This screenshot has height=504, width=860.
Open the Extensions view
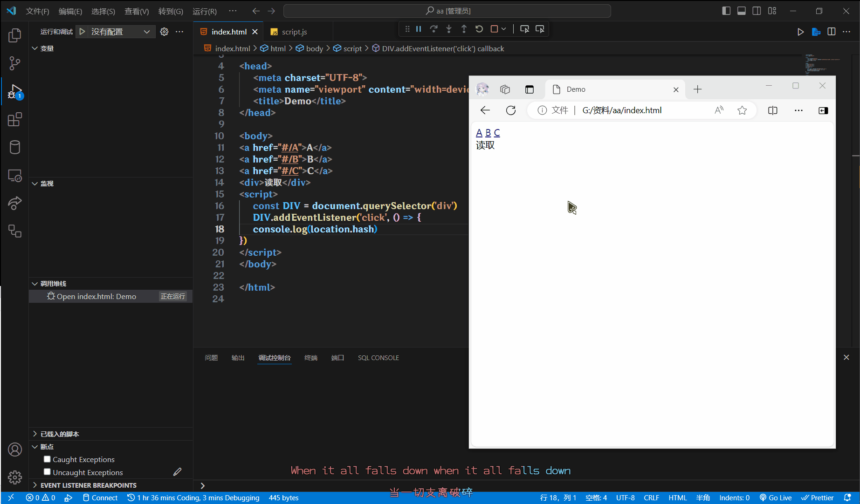15,120
